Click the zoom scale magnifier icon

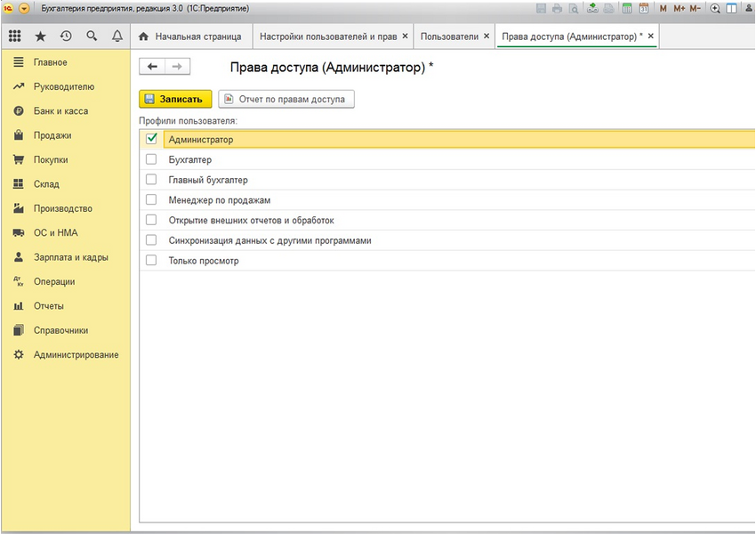(715, 9)
